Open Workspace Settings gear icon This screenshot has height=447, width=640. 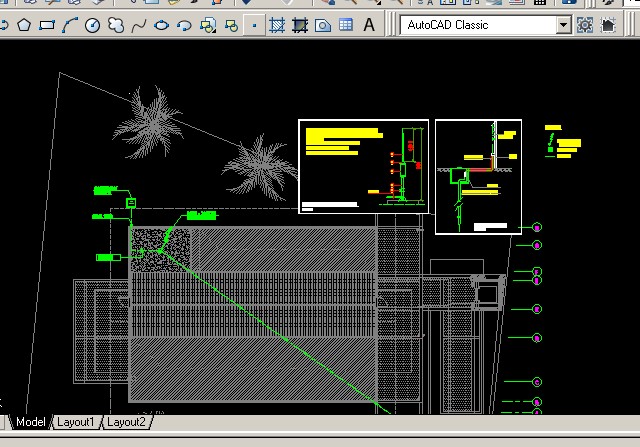coord(585,25)
